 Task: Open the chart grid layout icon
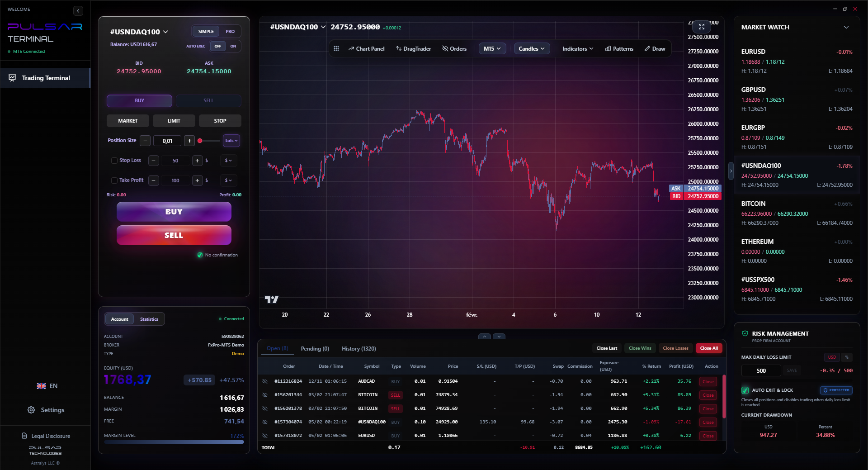[x=336, y=48]
